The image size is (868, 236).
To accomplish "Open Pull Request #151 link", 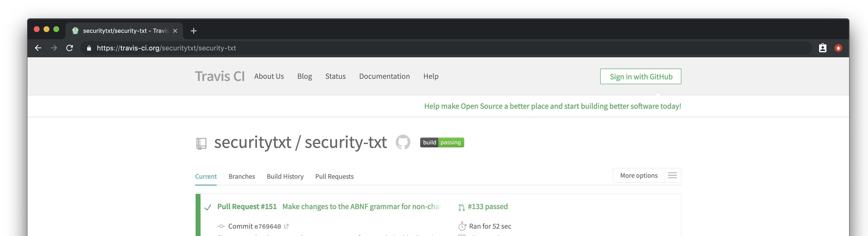I will click(x=247, y=206).
